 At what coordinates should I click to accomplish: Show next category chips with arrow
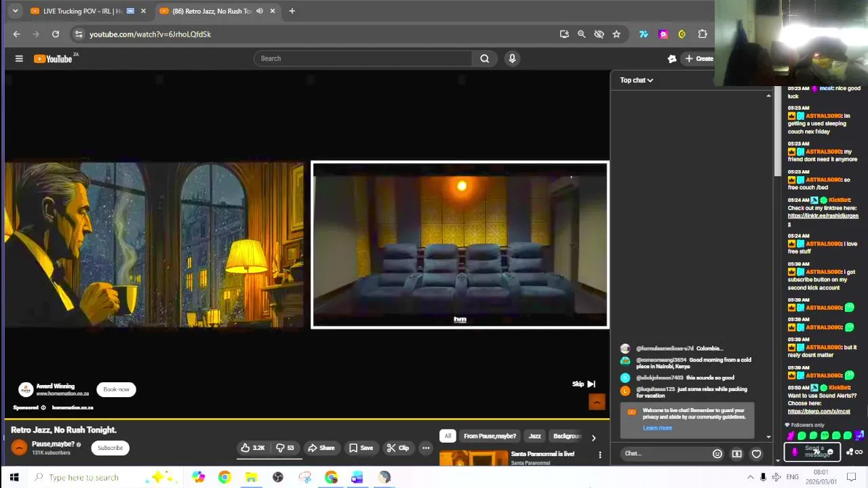pos(593,437)
